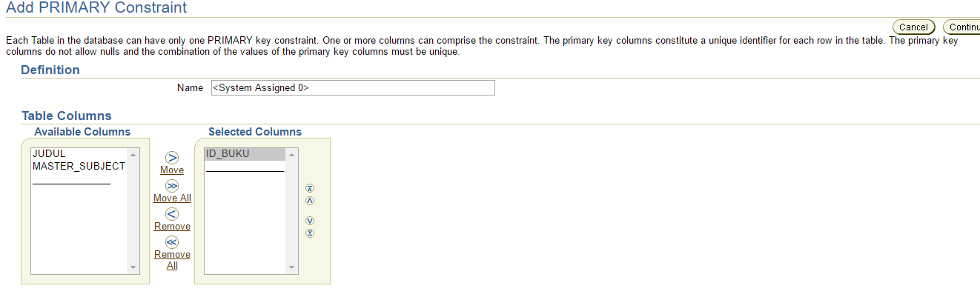
Task: Click the Remove All double-left-arrow icon
Action: click(x=172, y=242)
